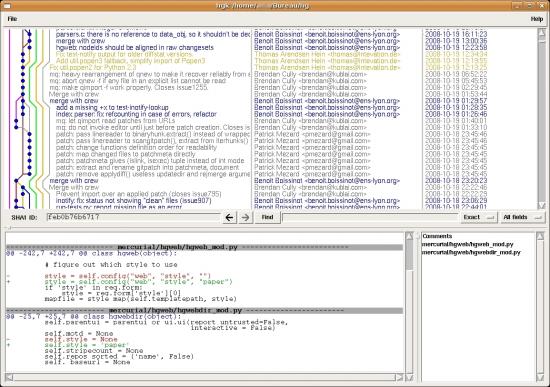Go back to the previous commit with left arrow
Viewport: 550px width, 387px height.
coord(229,218)
